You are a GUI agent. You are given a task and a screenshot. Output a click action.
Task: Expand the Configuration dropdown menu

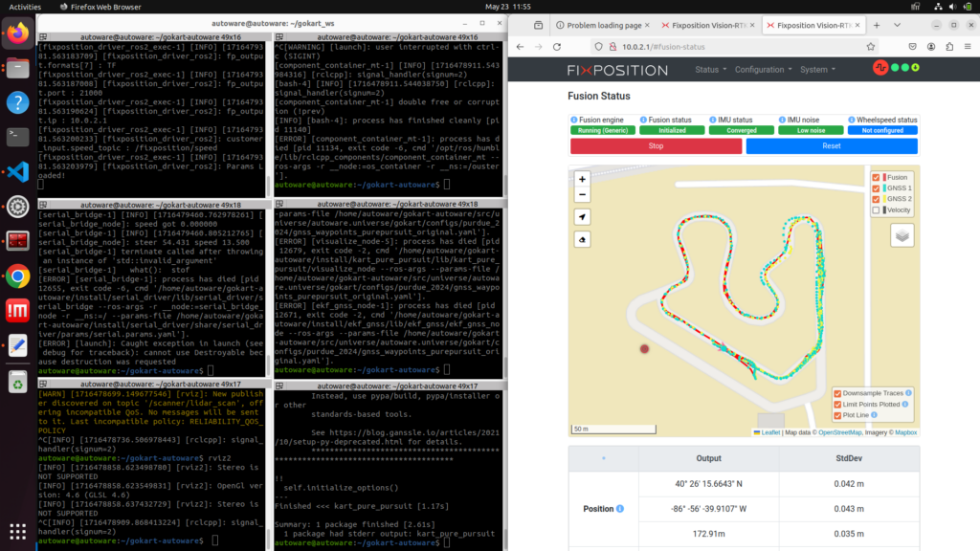click(763, 70)
